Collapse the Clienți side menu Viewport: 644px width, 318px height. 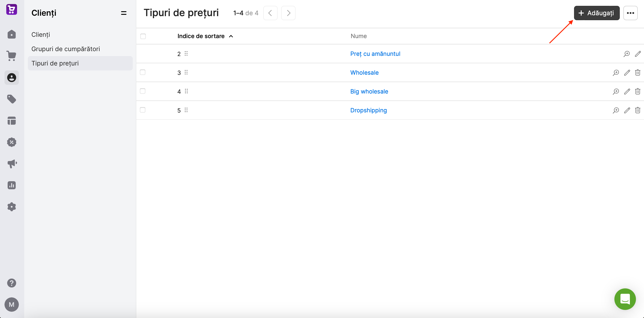124,13
